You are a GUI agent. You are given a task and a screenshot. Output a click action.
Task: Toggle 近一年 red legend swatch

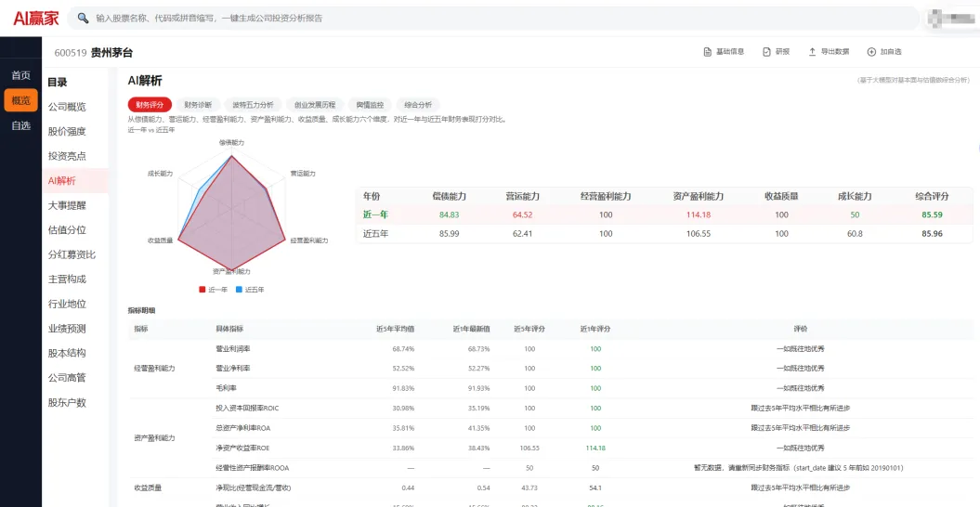202,290
